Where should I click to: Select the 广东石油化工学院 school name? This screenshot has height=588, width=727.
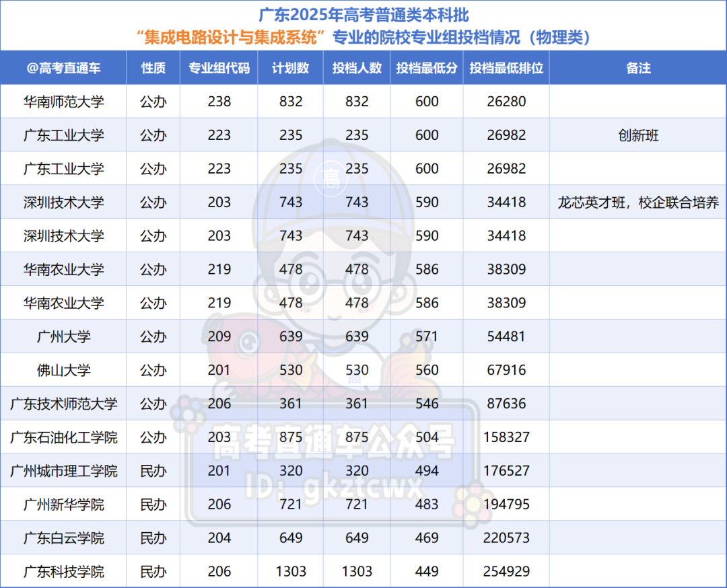63,437
